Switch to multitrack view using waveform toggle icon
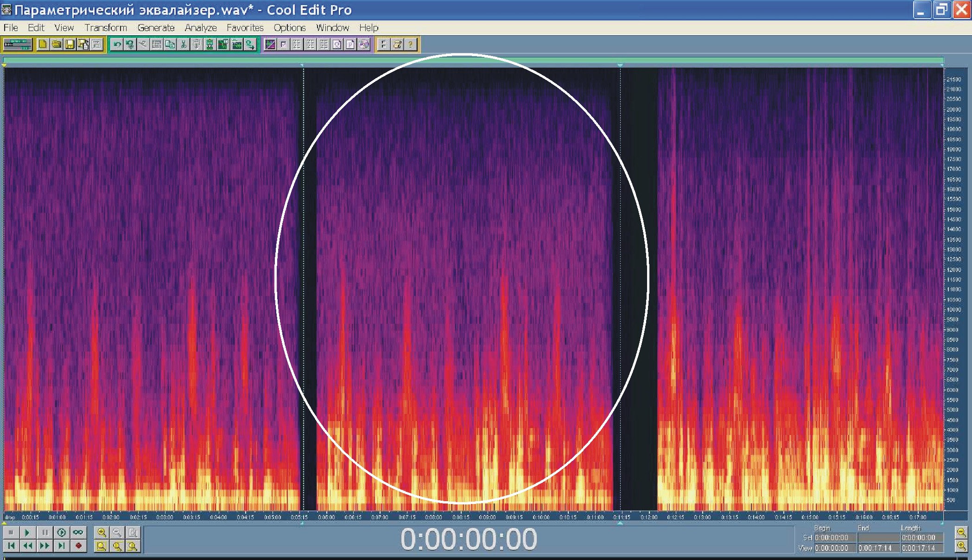 [x=18, y=44]
